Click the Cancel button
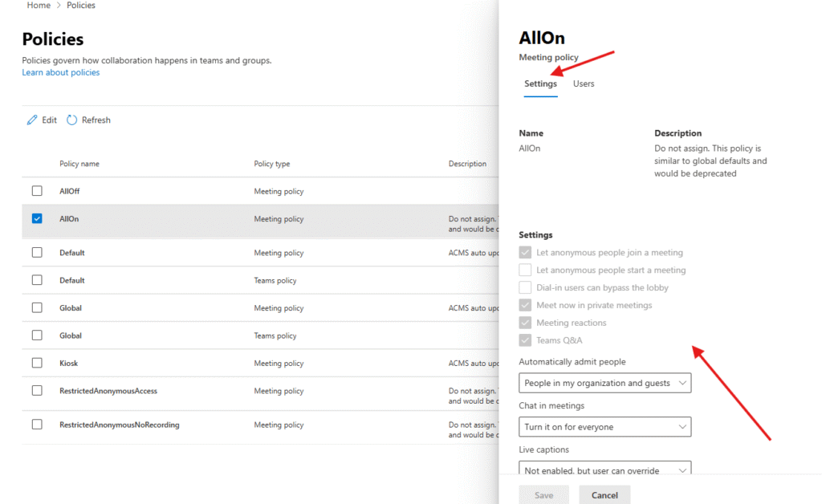Image resolution: width=822 pixels, height=504 pixels. point(604,495)
